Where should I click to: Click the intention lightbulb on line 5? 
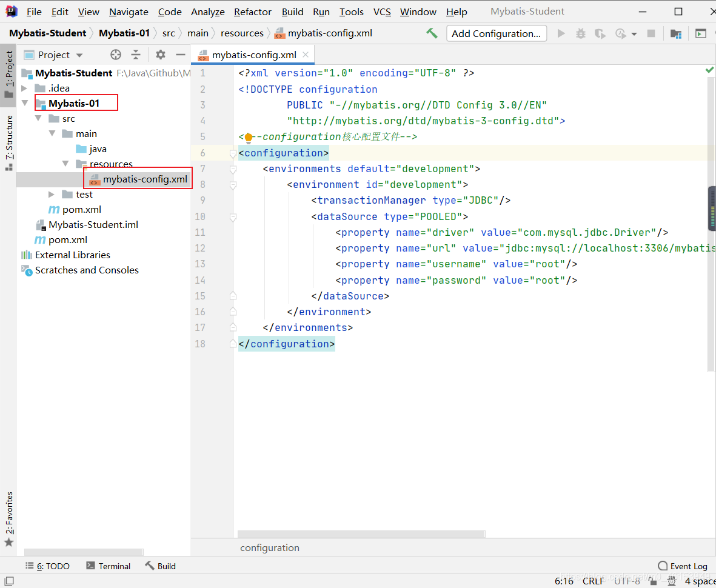coord(248,138)
